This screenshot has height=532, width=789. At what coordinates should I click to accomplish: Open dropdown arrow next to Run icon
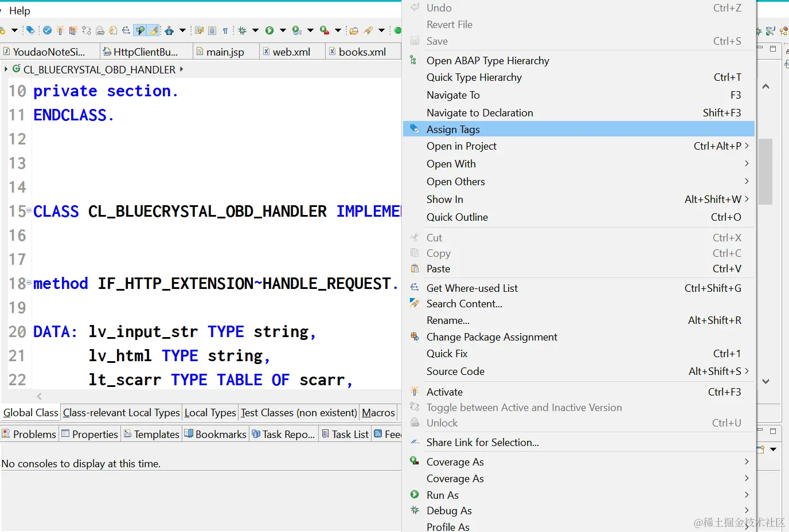click(283, 30)
